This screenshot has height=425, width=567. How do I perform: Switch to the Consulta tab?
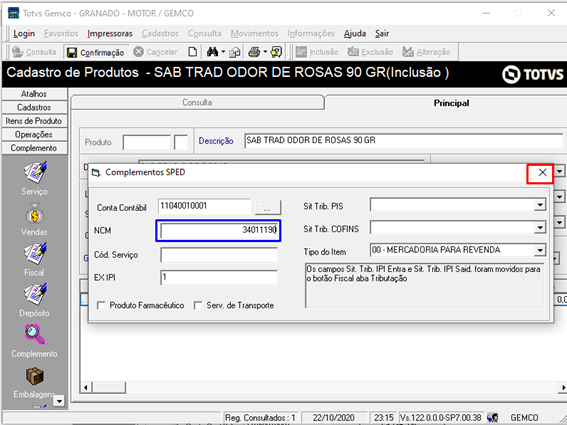[197, 102]
